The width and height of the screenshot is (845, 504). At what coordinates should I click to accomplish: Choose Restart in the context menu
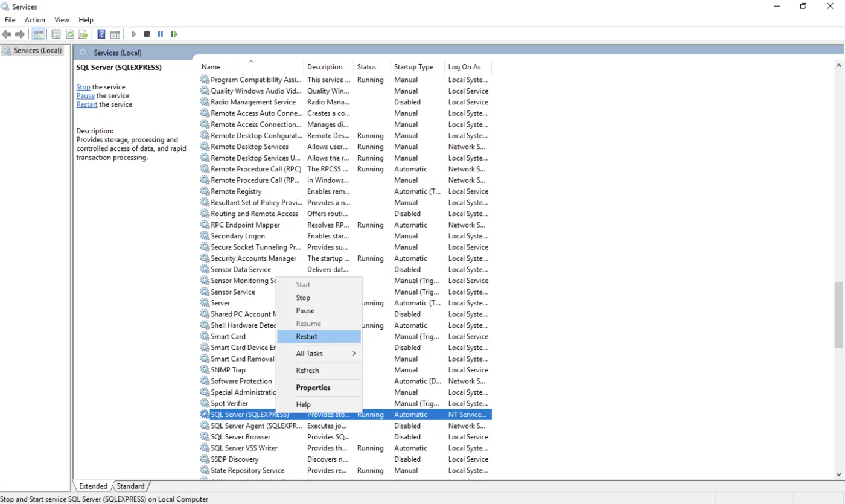point(319,337)
